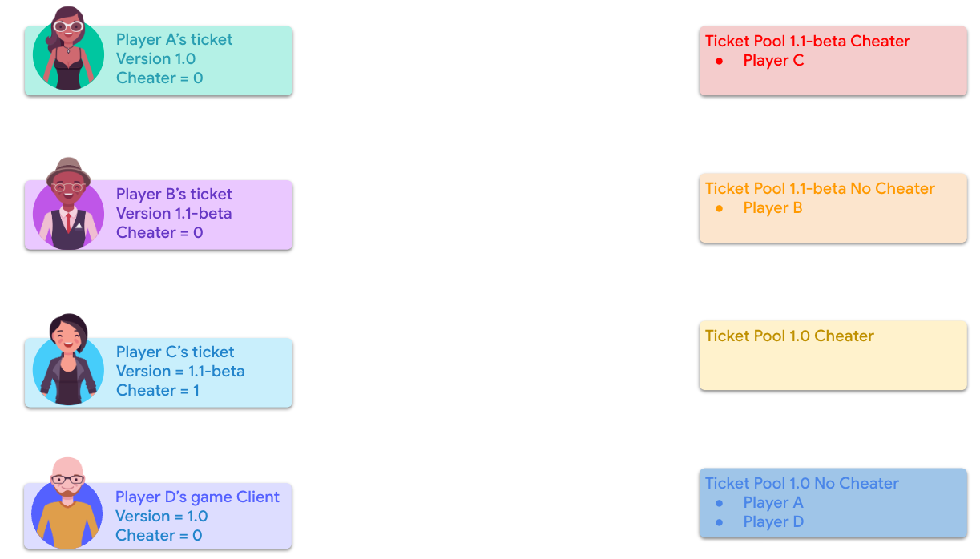Select Player D entry in the blue pool
Image resolution: width=980 pixels, height=559 pixels.
[x=773, y=522]
